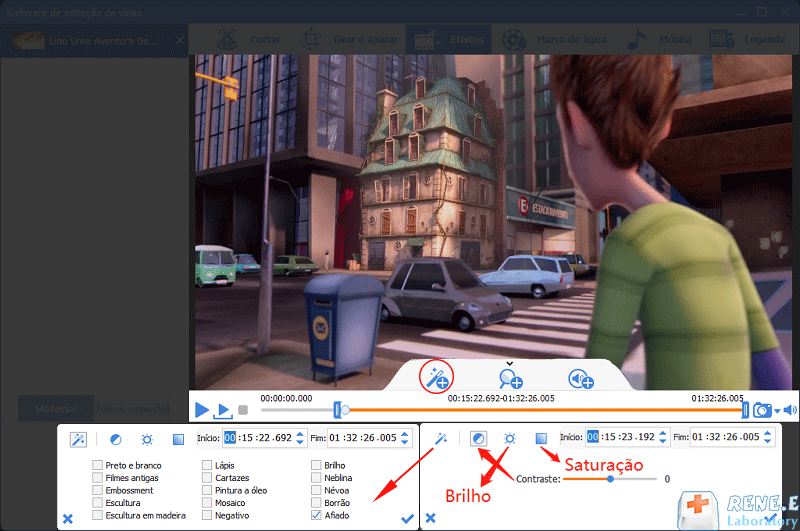Screen dimensions: 800x531
Task: Open the snapshot options dropdown arrow
Action: [x=777, y=411]
